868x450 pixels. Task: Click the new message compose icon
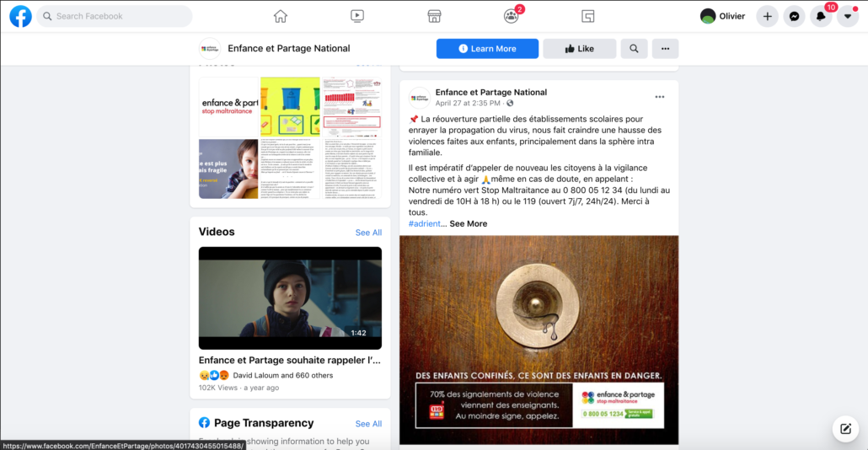click(x=845, y=429)
